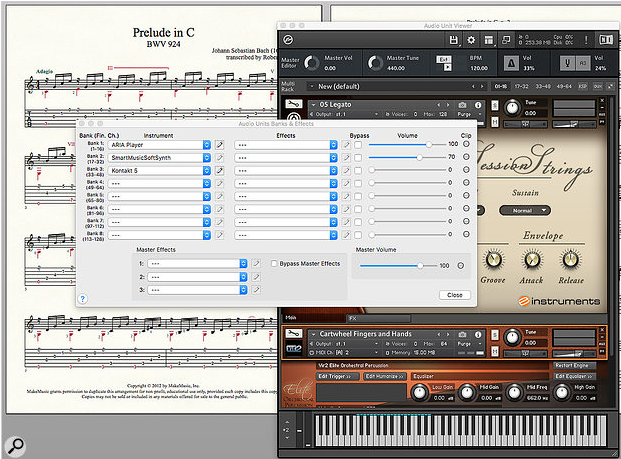The height and width of the screenshot is (459, 621).
Task: Click the Kontakt panic exclamation icon
Action: click(x=586, y=40)
